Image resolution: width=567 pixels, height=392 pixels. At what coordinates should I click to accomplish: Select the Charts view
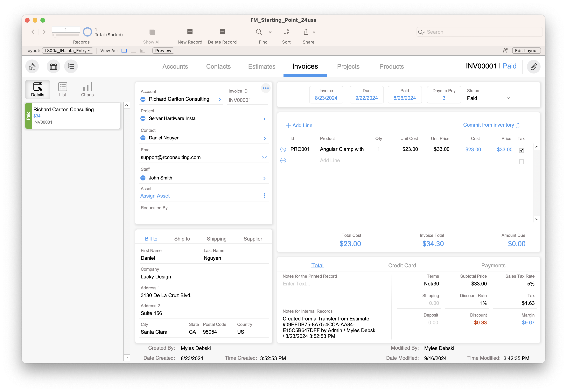point(87,89)
